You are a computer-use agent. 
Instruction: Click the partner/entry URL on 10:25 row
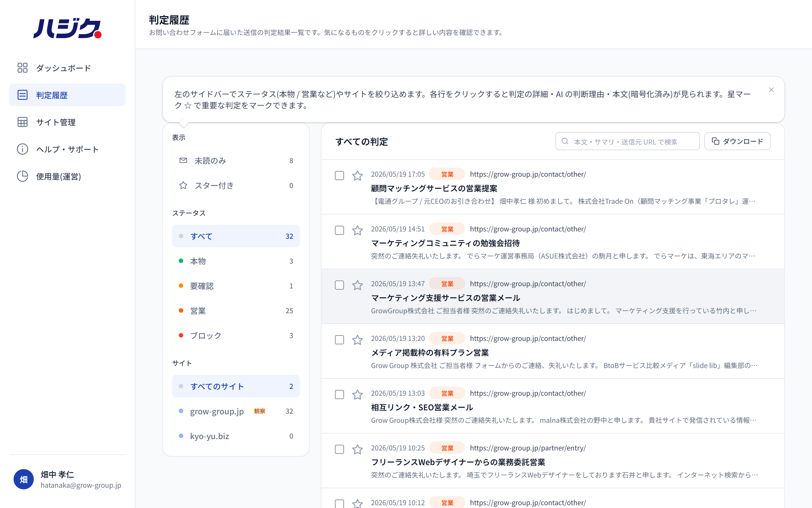point(528,448)
